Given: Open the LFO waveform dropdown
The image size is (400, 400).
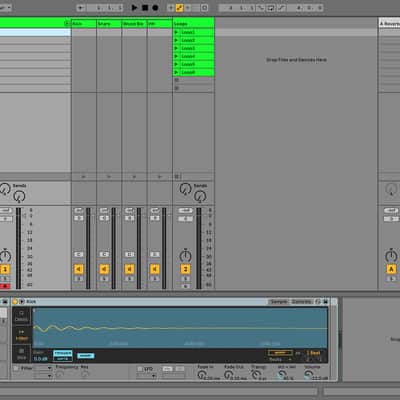Looking at the screenshot, I should 146,376.
